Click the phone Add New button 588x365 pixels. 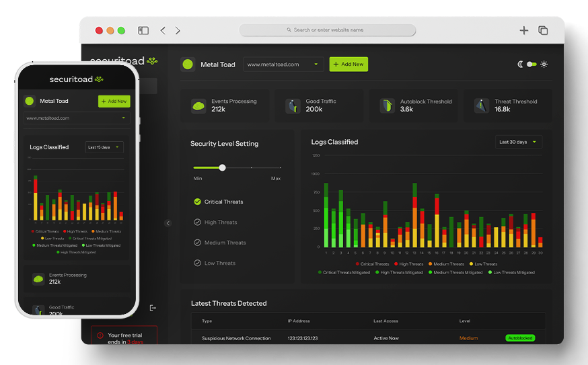coord(114,102)
